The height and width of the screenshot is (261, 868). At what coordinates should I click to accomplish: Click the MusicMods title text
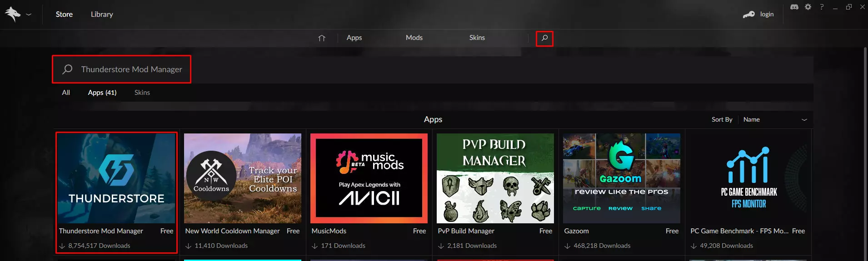[x=329, y=231]
